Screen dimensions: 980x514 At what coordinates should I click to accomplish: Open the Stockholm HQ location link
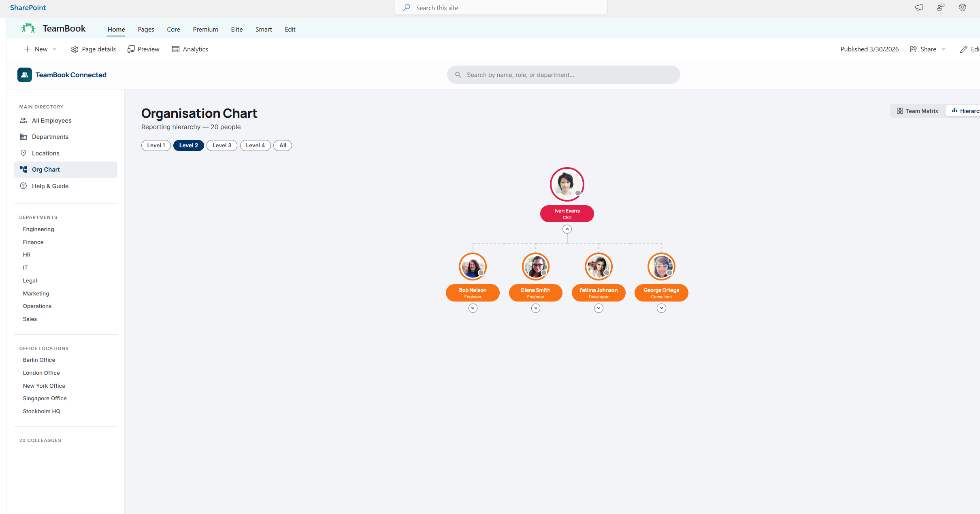(x=41, y=411)
